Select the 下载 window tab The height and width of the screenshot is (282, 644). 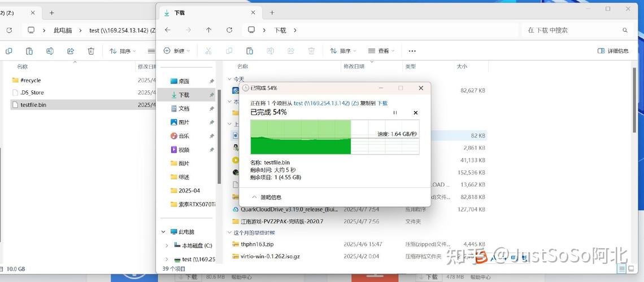pyautogui.click(x=210, y=13)
